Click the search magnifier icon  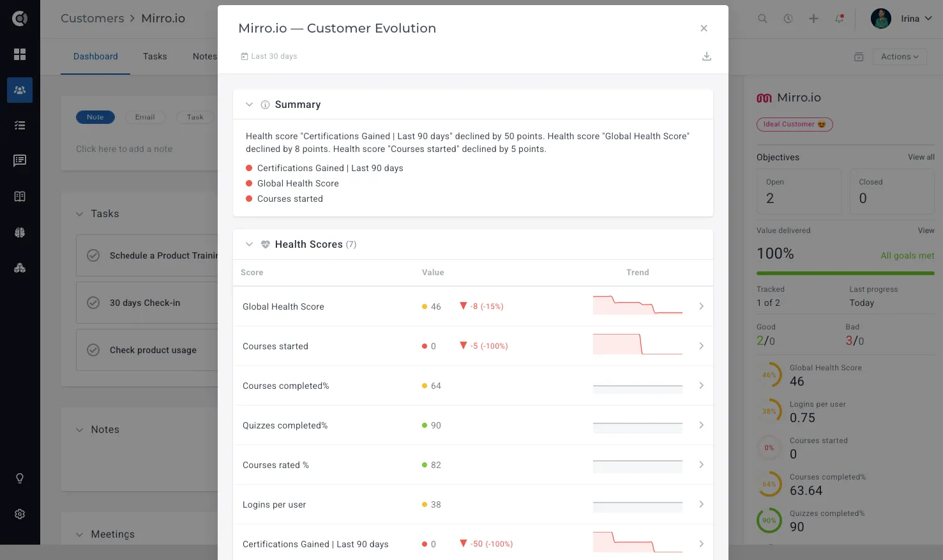[762, 19]
